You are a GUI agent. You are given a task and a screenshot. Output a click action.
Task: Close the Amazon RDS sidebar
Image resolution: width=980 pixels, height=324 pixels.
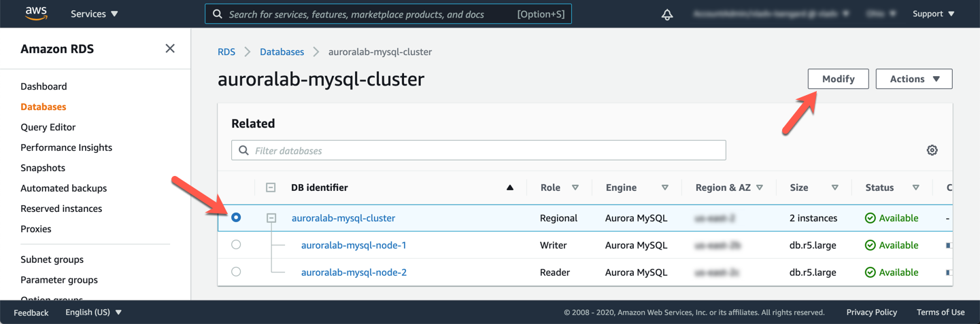coord(170,48)
